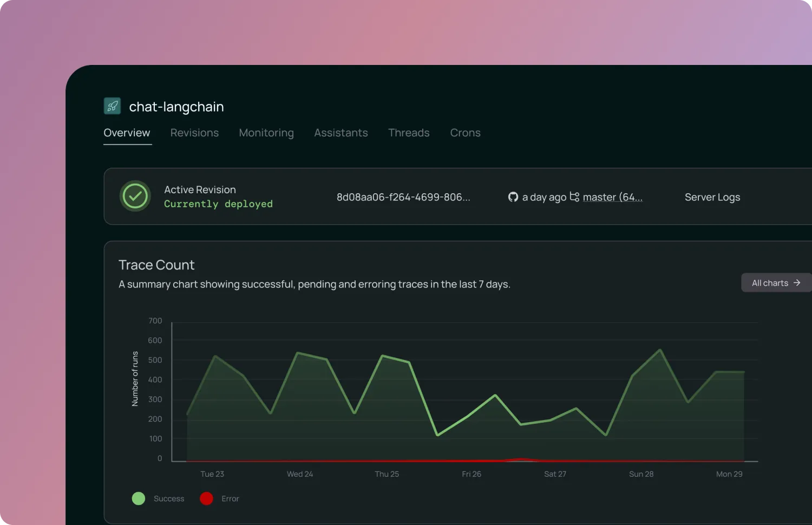
Task: Open the Threads tab
Action: tap(409, 133)
